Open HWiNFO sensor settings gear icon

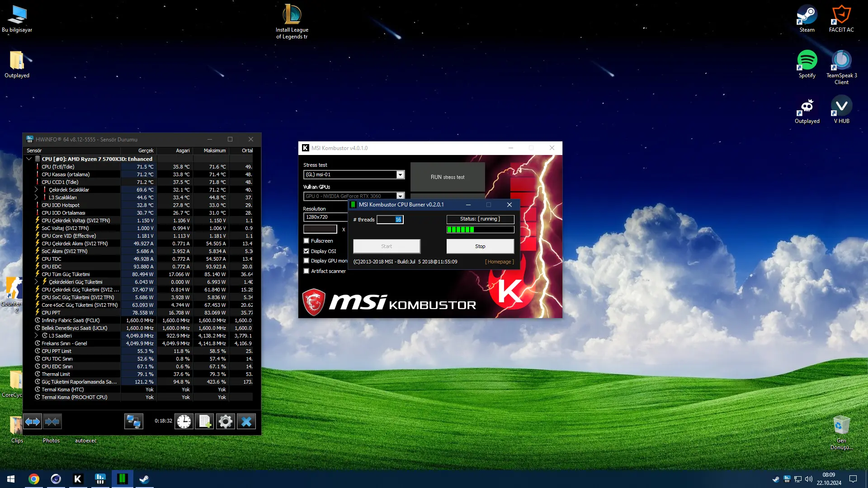coord(225,422)
